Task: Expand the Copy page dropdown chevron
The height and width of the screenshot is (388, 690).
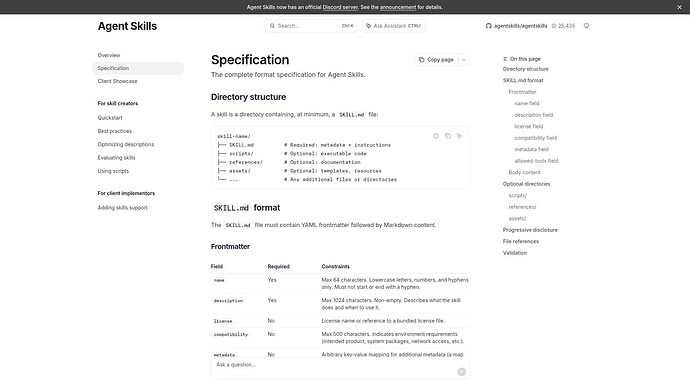Action: point(464,60)
